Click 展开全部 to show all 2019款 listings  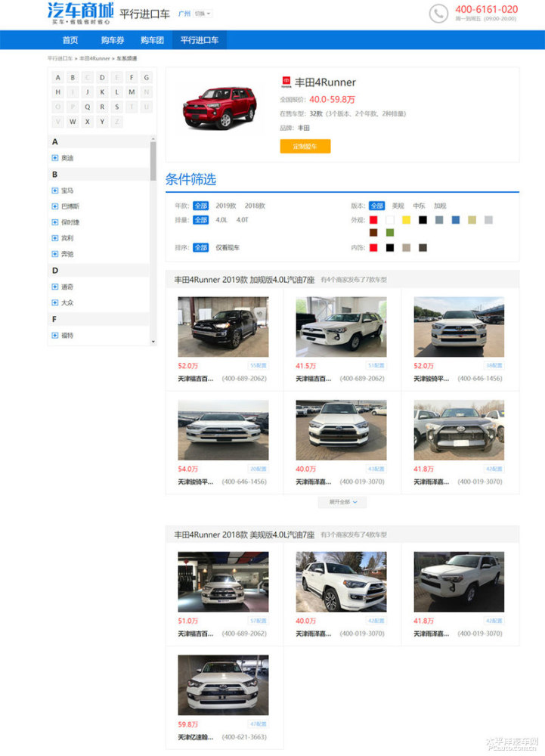click(342, 503)
